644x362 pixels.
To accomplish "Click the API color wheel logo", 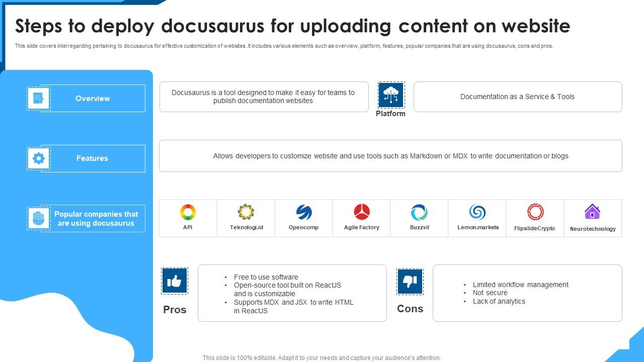I will click(x=188, y=211).
